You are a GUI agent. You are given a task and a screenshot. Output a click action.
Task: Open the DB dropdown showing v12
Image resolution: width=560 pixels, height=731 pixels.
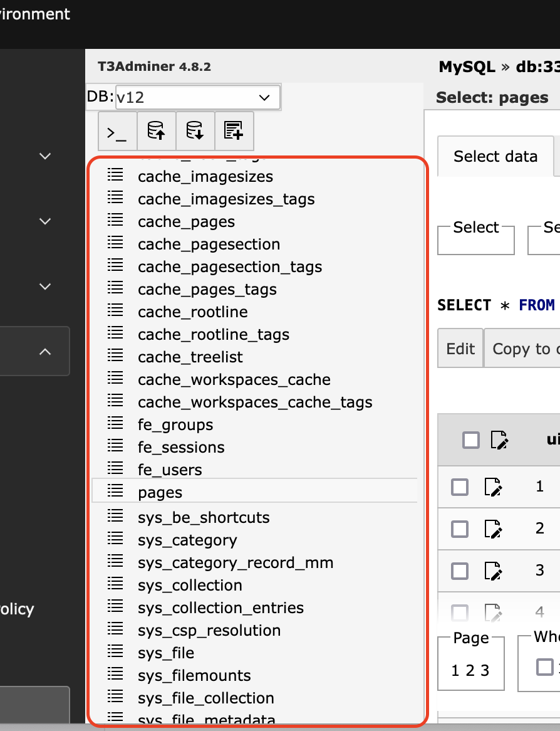[x=197, y=98]
